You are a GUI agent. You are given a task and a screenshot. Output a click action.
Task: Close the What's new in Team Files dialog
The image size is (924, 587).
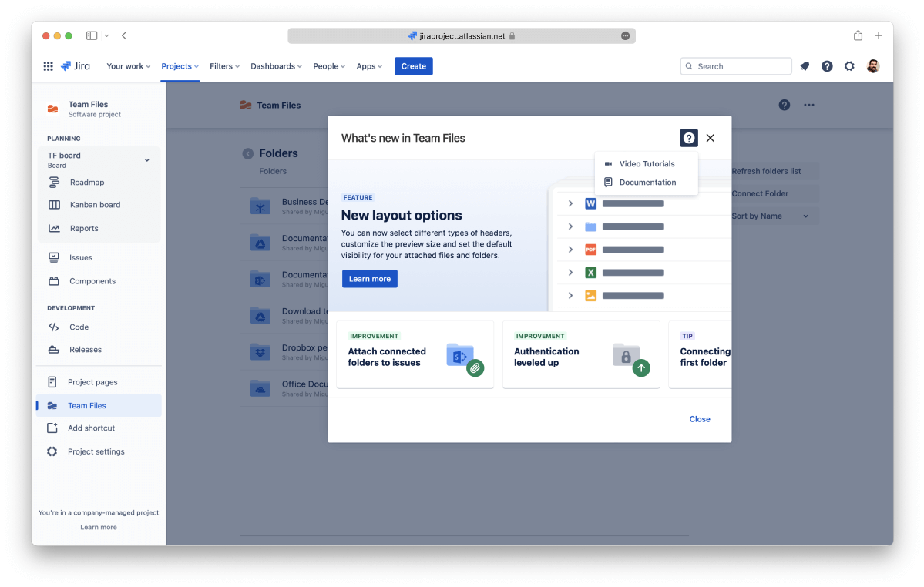point(710,138)
